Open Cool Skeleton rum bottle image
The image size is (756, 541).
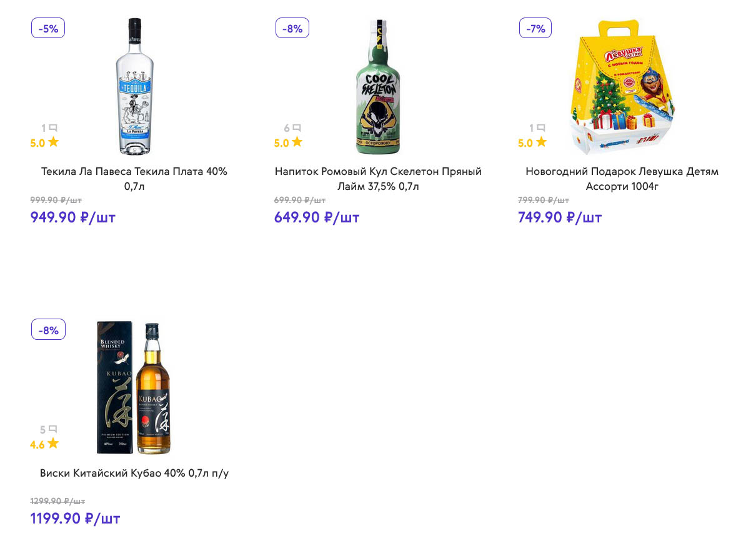pos(378,86)
